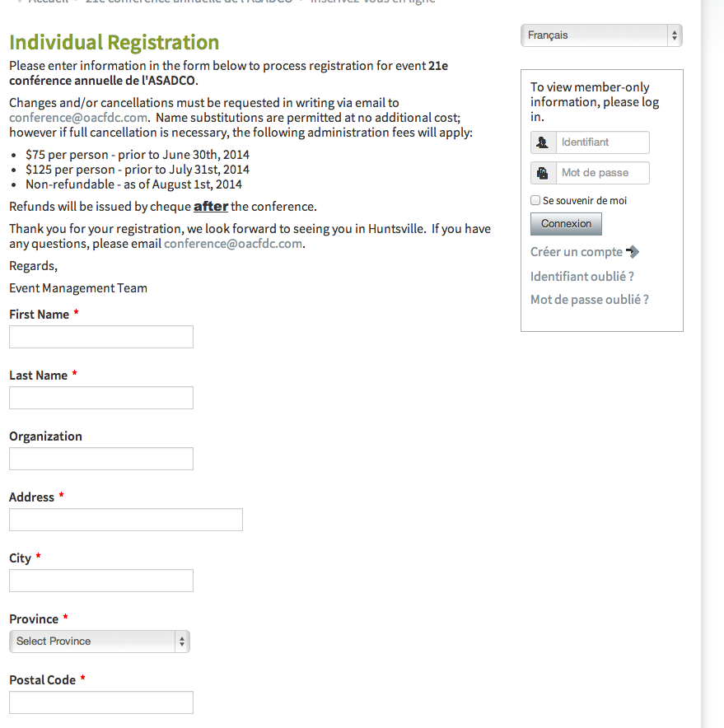Viewport: 724px width, 728px height.
Task: Toggle the Se souvenir de moi checkbox
Action: click(x=536, y=200)
